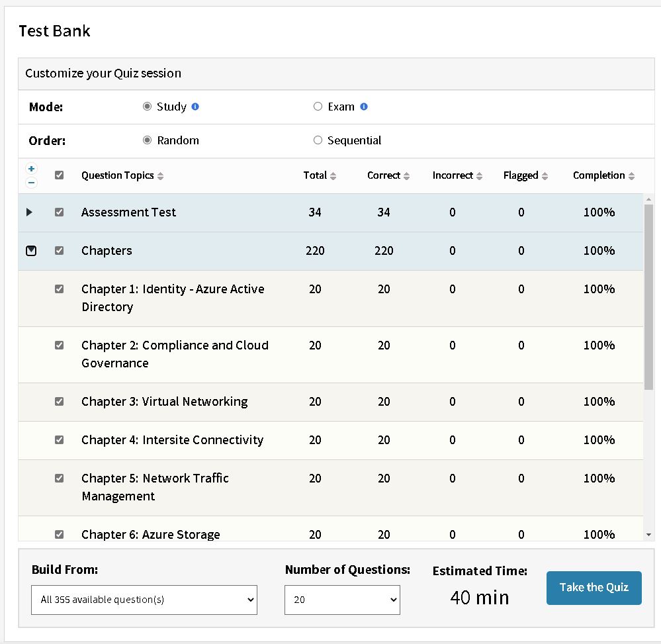Image resolution: width=661 pixels, height=644 pixels.
Task: Sort by the Flagged column
Action: [545, 176]
